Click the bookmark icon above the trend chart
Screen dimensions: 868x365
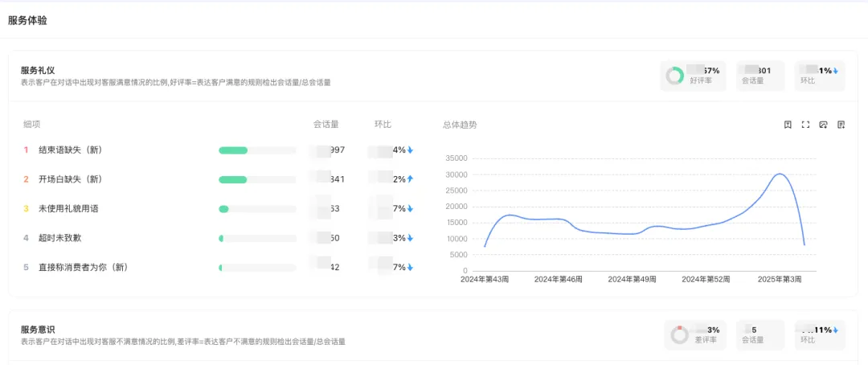(788, 125)
